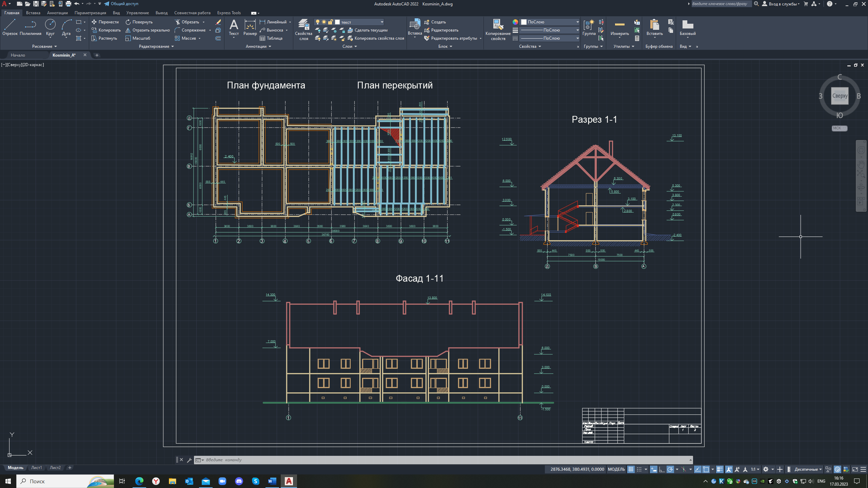Click Копирование свойств match properties icon

(x=498, y=29)
